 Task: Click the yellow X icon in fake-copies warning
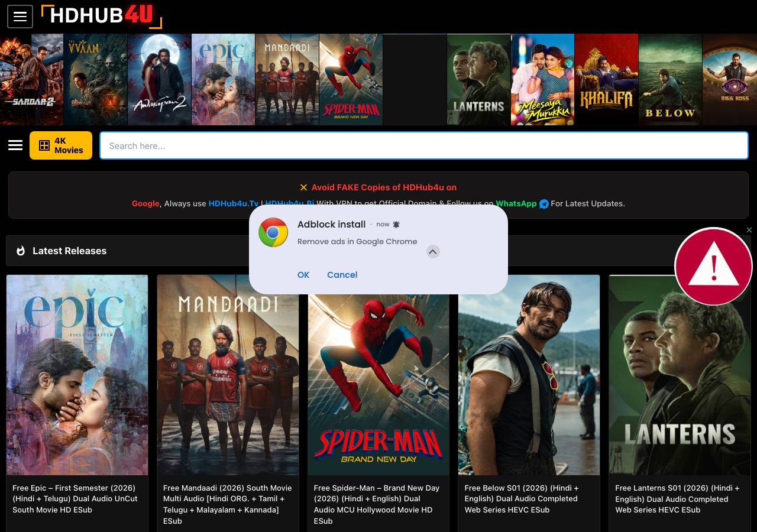click(x=303, y=187)
